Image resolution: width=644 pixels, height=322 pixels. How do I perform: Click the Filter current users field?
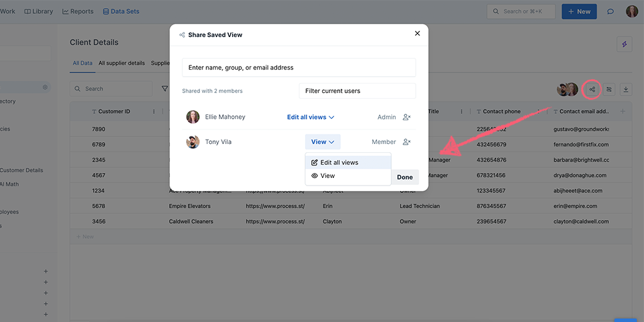357,91
